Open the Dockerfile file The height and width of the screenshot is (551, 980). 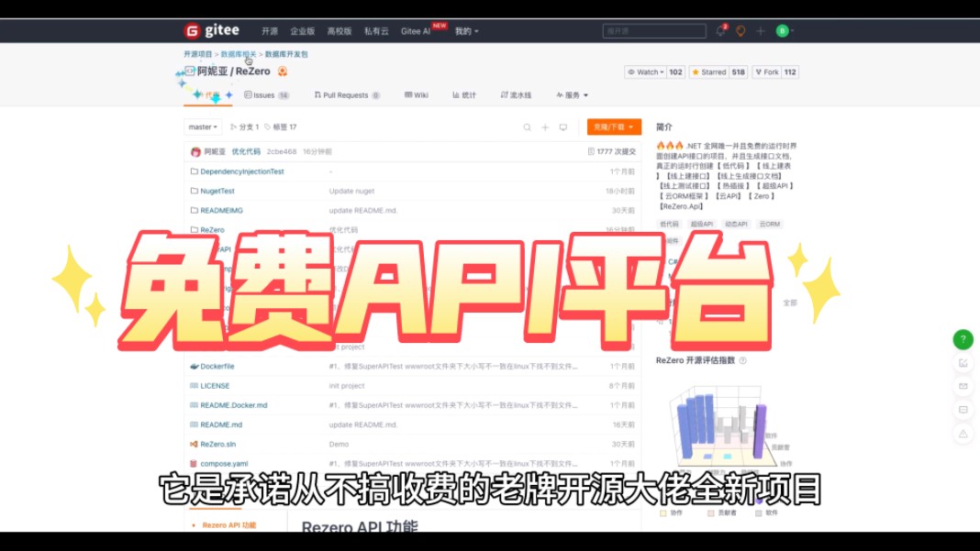(217, 367)
